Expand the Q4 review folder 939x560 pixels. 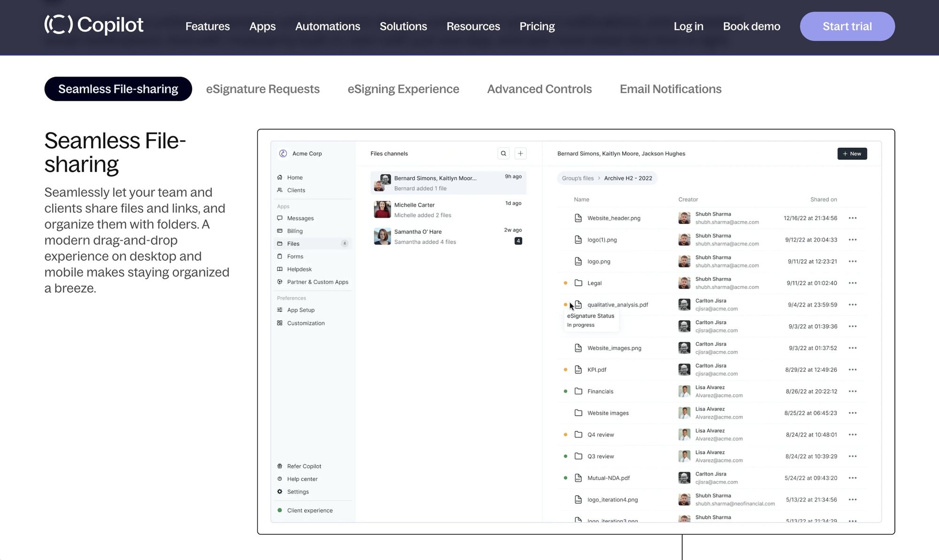coord(600,434)
